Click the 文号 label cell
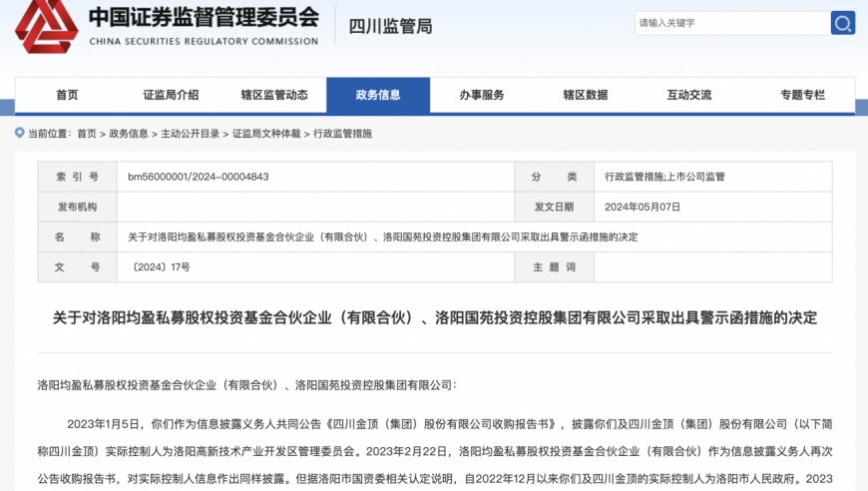The image size is (868, 491). tap(78, 267)
